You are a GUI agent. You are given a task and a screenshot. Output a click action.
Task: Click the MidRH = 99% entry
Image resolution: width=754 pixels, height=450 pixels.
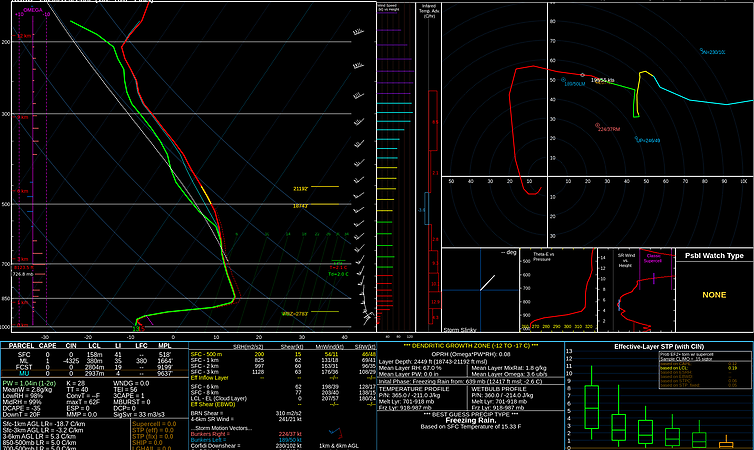[x=22, y=402]
